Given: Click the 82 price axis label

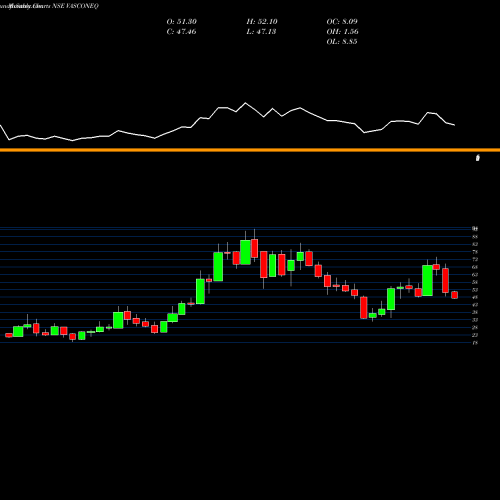Looking at the screenshot, I should [x=475, y=244].
